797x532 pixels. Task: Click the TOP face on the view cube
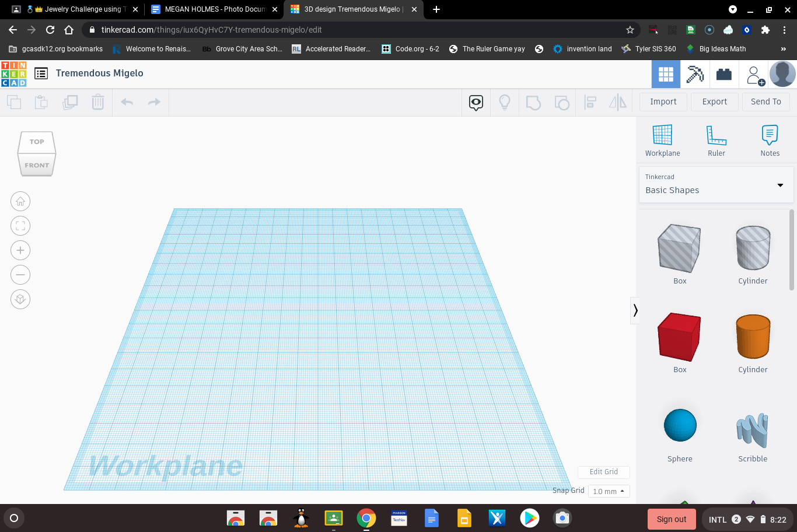tap(37, 141)
